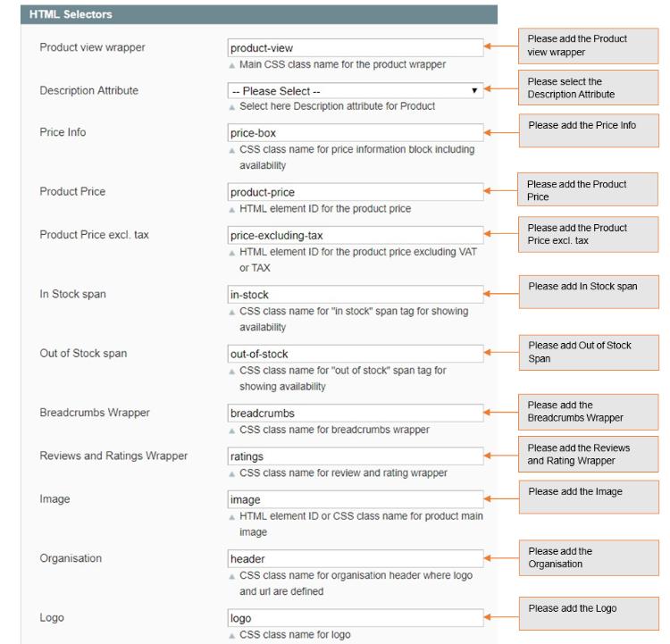The height and width of the screenshot is (644, 670).
Task: Focus the In Stock span field
Action: (355, 295)
